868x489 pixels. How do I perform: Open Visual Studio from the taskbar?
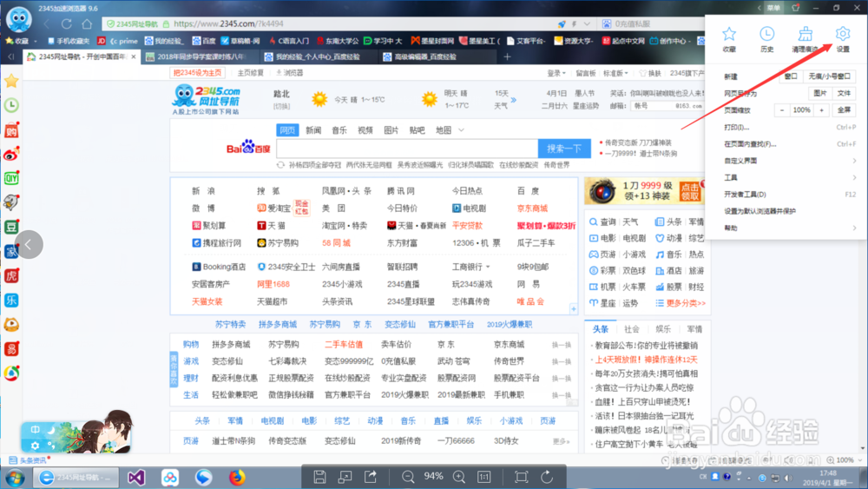136,478
